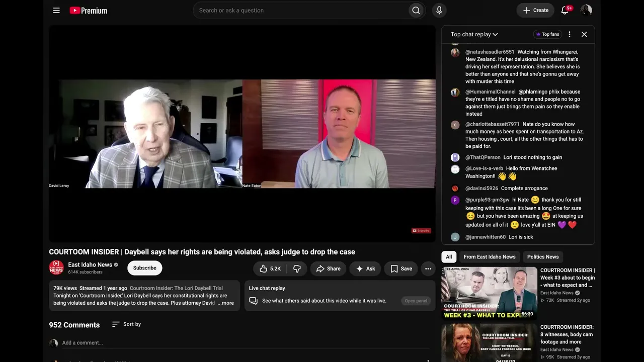Screen dimensions: 644x362
Task: Click @charlottebassett7971 username in chat
Action: pos(493,124)
